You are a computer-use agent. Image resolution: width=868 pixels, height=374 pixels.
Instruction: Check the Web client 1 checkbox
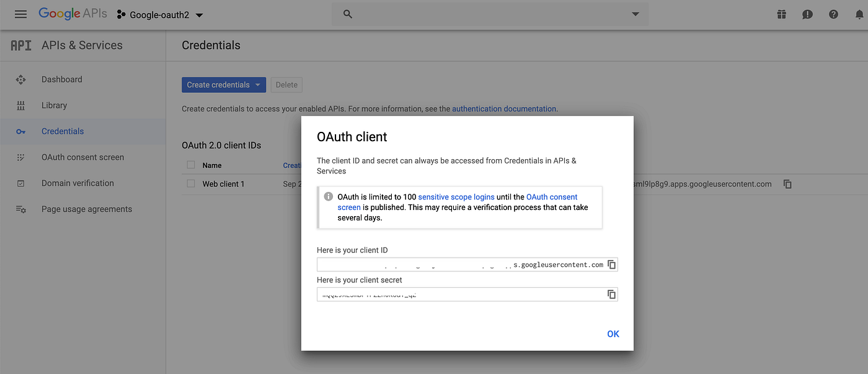click(x=190, y=184)
